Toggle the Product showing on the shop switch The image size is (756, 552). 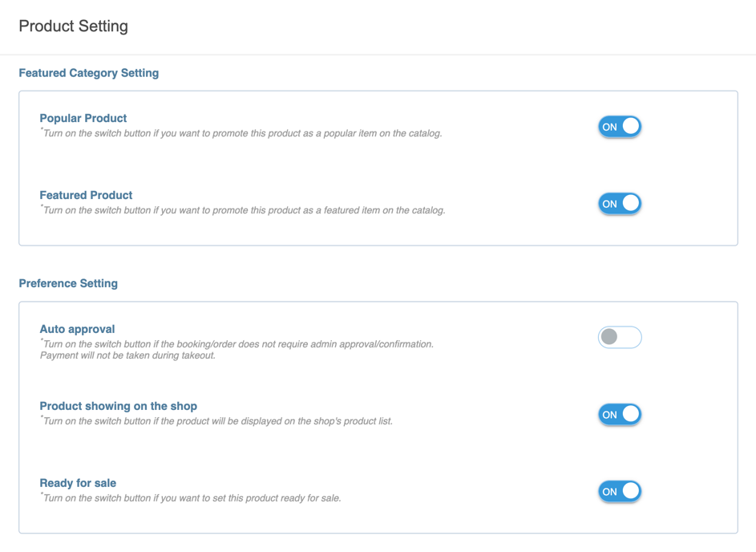619,414
